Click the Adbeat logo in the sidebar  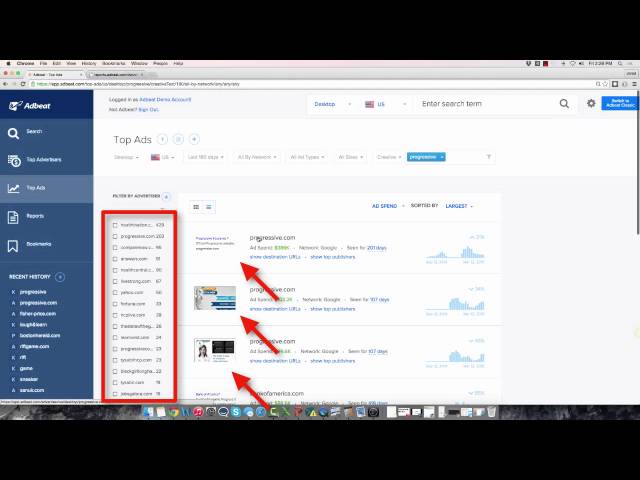30,106
